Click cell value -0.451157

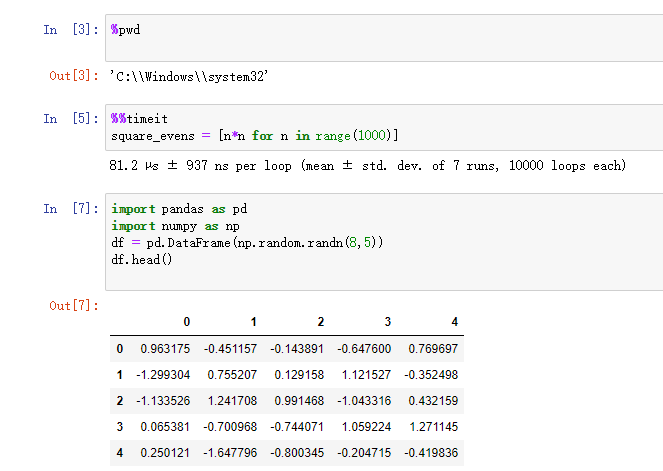(x=230, y=349)
